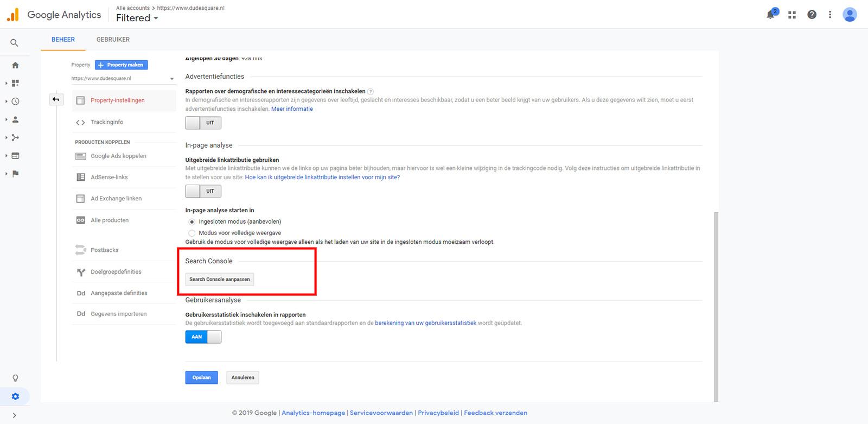Click the Trackinginfo code icon

[x=80, y=123]
